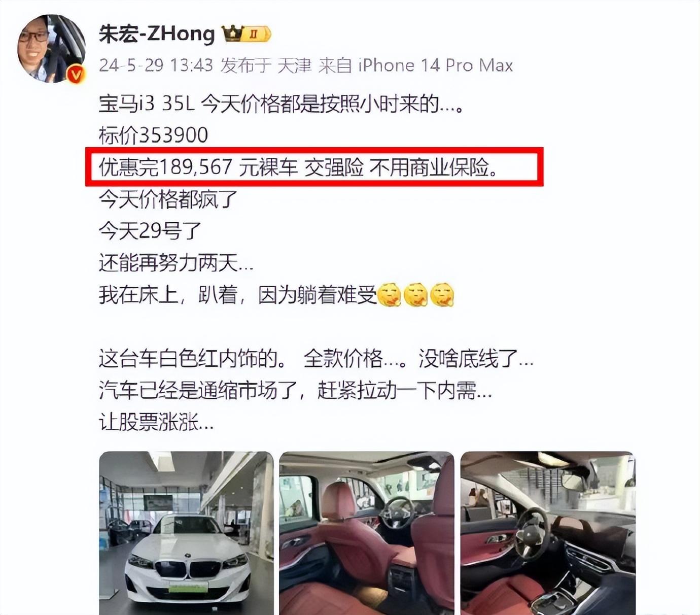The height and width of the screenshot is (615, 700).
Task: Open the red rear seat interior photo
Action: [367, 533]
